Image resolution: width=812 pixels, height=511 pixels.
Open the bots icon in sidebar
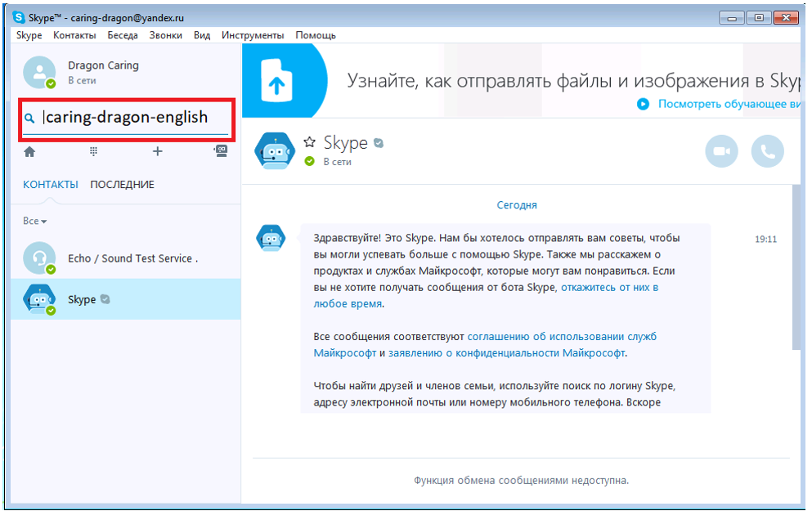click(x=221, y=150)
